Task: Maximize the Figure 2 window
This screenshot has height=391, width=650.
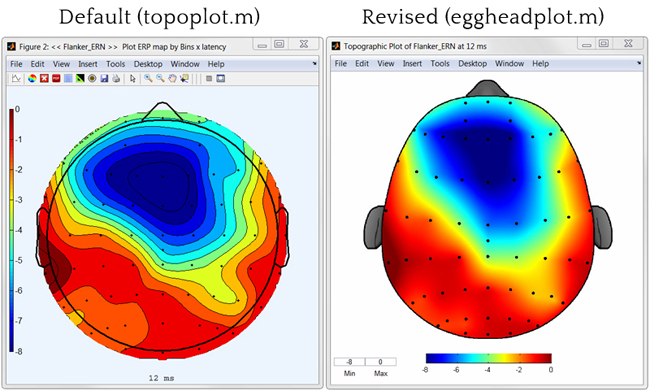Action: coord(279,44)
